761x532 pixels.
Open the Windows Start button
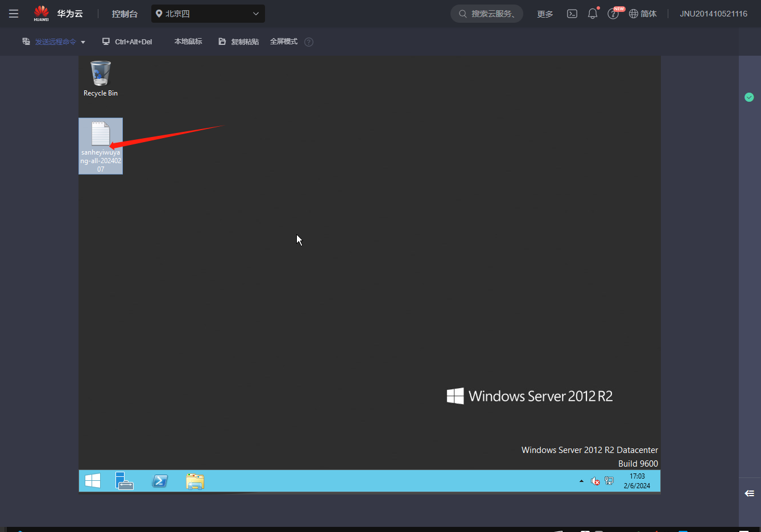(93, 481)
